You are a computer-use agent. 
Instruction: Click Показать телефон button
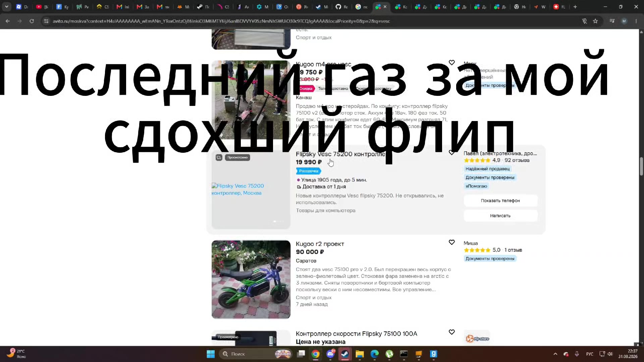500,201
